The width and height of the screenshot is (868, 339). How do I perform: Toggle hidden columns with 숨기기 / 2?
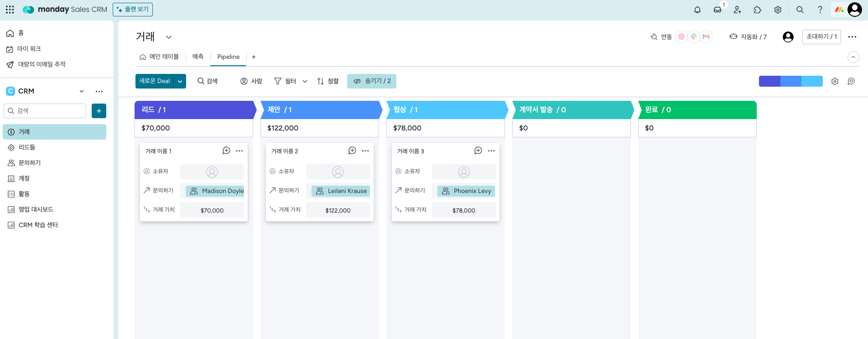(x=372, y=81)
